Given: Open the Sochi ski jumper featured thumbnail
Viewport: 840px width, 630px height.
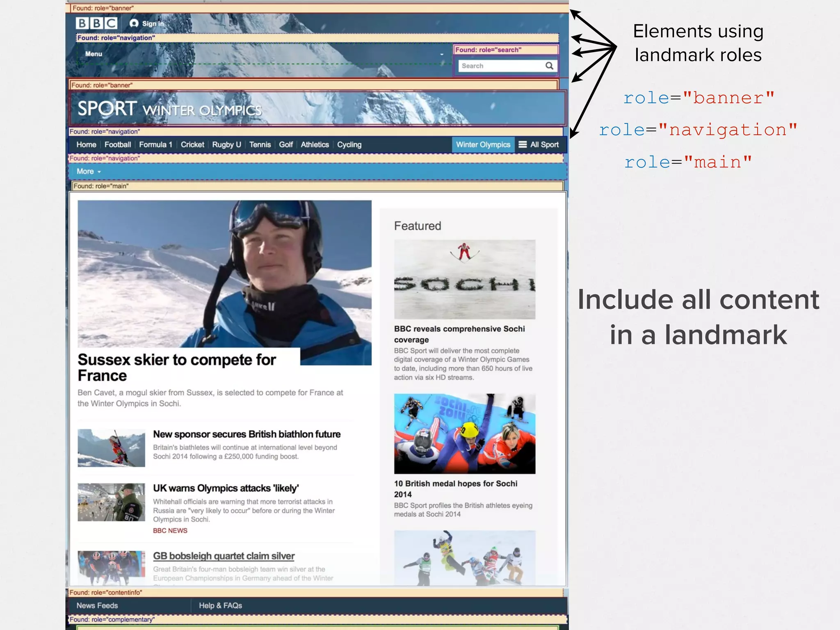Looking at the screenshot, I should click(x=464, y=279).
